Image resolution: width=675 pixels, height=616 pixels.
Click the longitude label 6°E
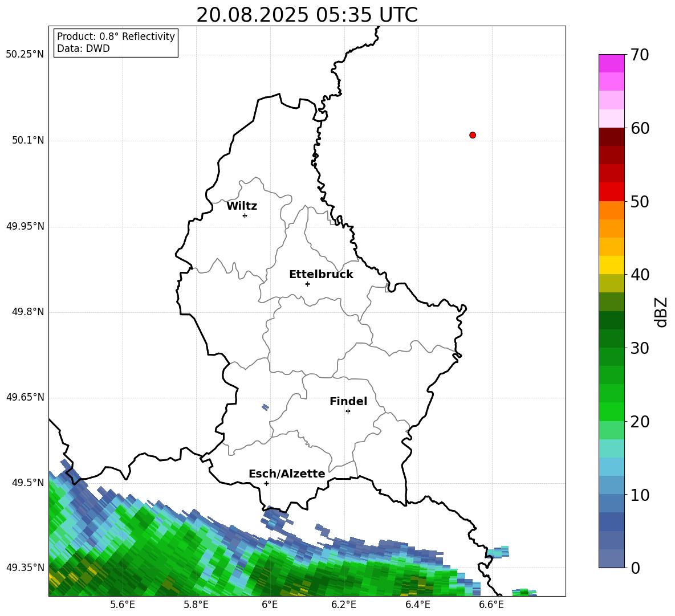pyautogui.click(x=270, y=605)
